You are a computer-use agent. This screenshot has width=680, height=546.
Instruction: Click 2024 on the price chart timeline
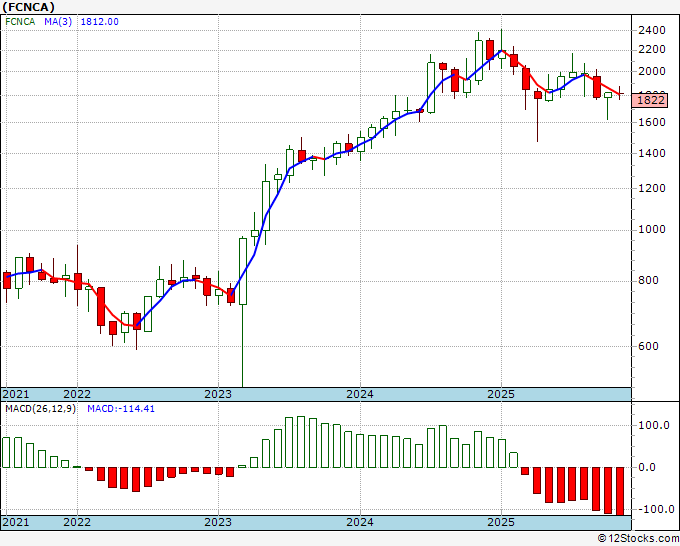(x=360, y=394)
